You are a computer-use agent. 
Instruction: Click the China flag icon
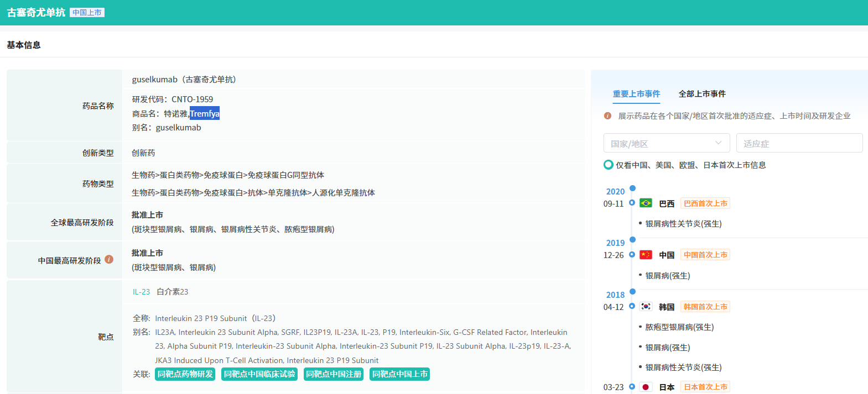[646, 255]
